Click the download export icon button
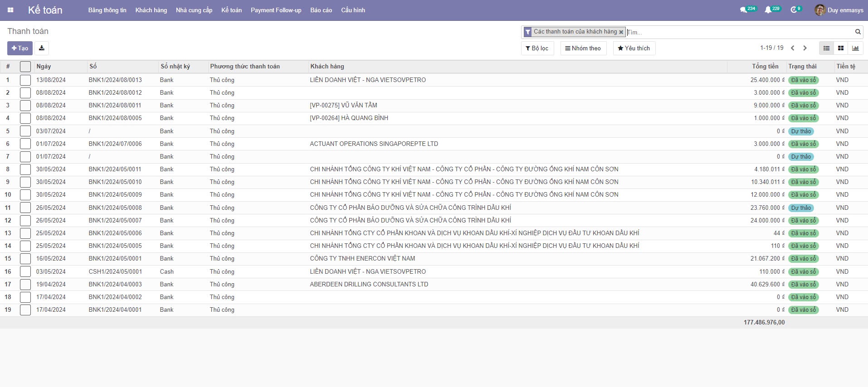 click(x=42, y=48)
